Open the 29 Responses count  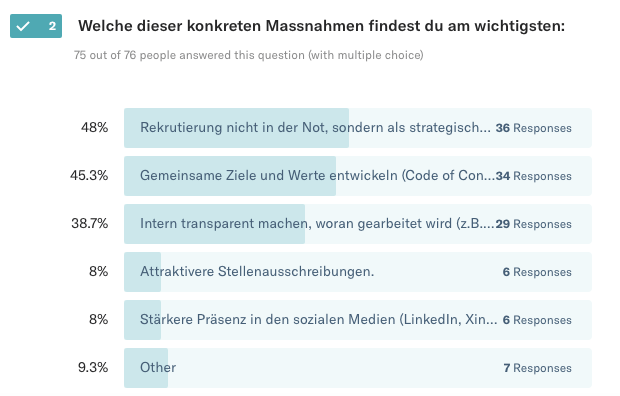[x=533, y=224]
